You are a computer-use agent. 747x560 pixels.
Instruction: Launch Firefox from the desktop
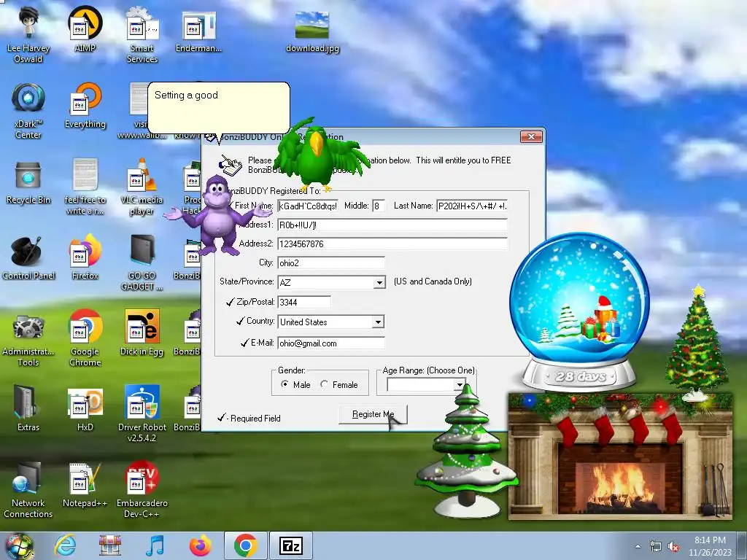point(85,257)
